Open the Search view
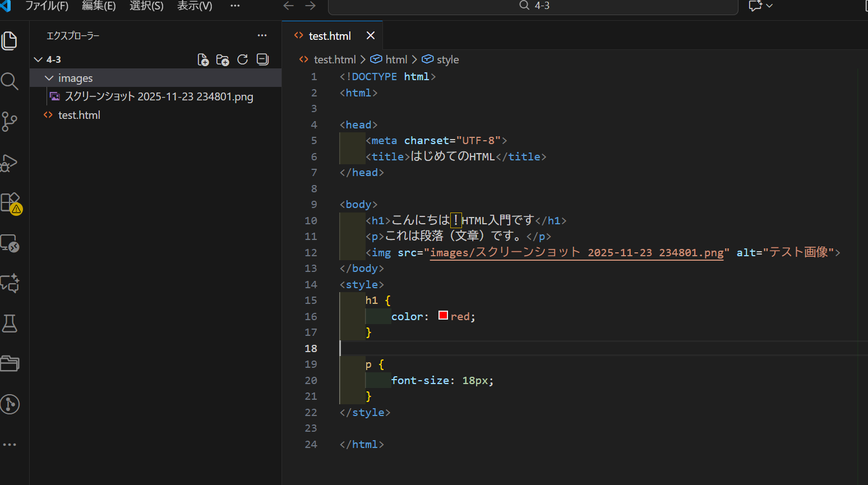 10,81
